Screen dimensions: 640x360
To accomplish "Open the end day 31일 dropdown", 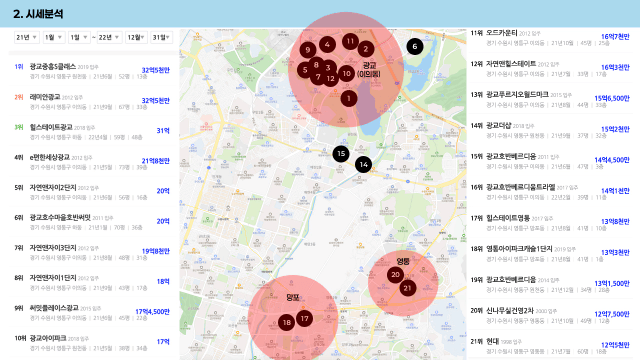I will 161,37.
